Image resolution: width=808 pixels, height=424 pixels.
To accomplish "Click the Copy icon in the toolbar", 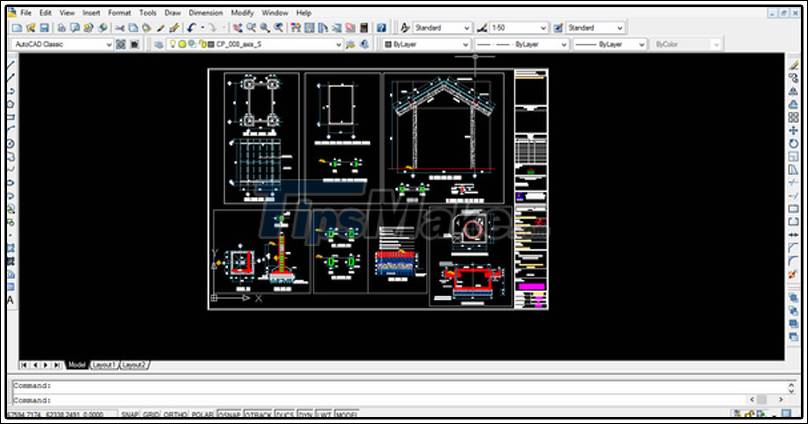I will tap(133, 28).
